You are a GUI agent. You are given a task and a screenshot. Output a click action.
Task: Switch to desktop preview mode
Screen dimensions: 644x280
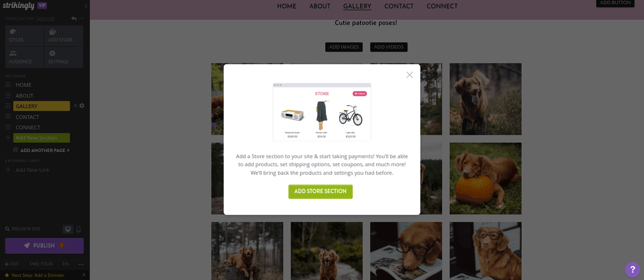pos(68,229)
